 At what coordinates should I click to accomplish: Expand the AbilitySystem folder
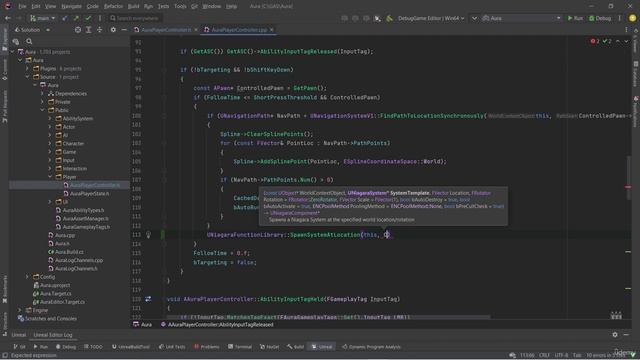[50, 119]
